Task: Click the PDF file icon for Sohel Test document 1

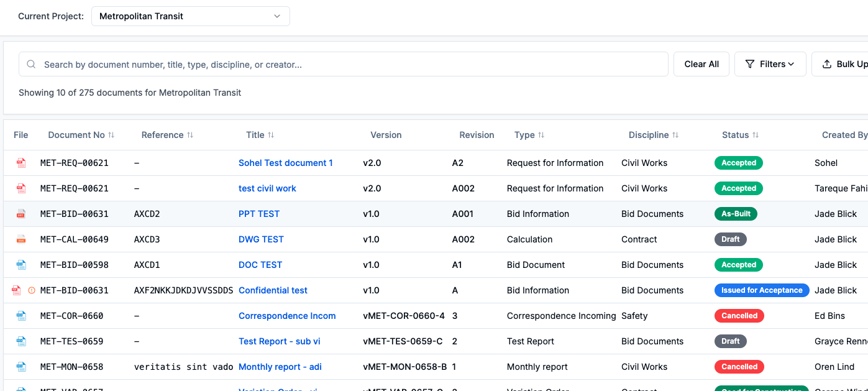Action: coord(21,163)
